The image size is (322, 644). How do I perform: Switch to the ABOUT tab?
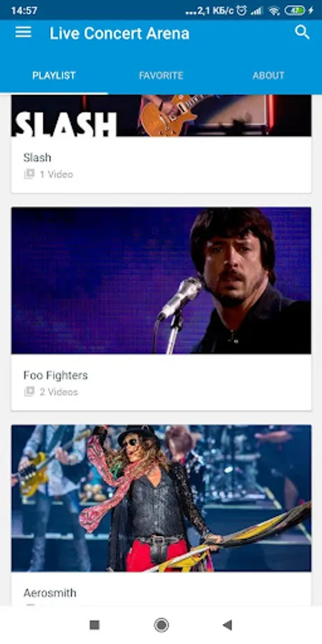[268, 76]
